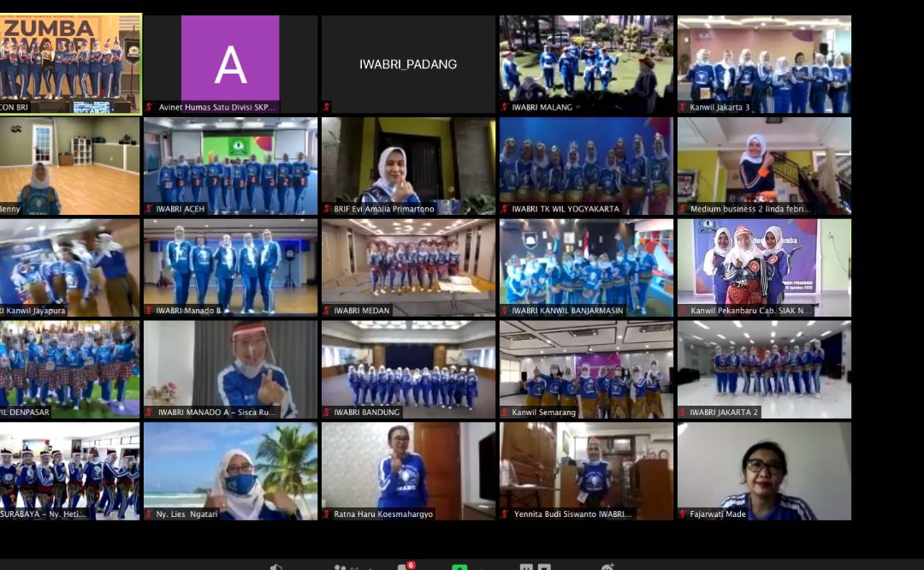This screenshot has width=924, height=570.
Task: Click the Security shield icon
Action: coord(276,567)
